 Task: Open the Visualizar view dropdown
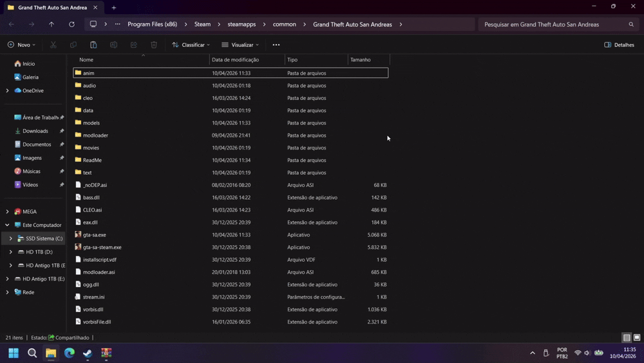pyautogui.click(x=240, y=44)
